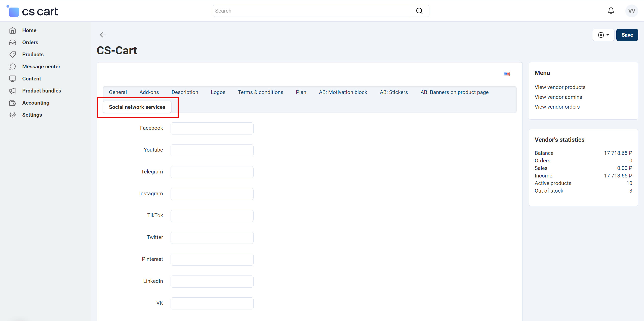Image resolution: width=644 pixels, height=321 pixels.
Task: Click the CS-Cart logo
Action: tap(32, 11)
